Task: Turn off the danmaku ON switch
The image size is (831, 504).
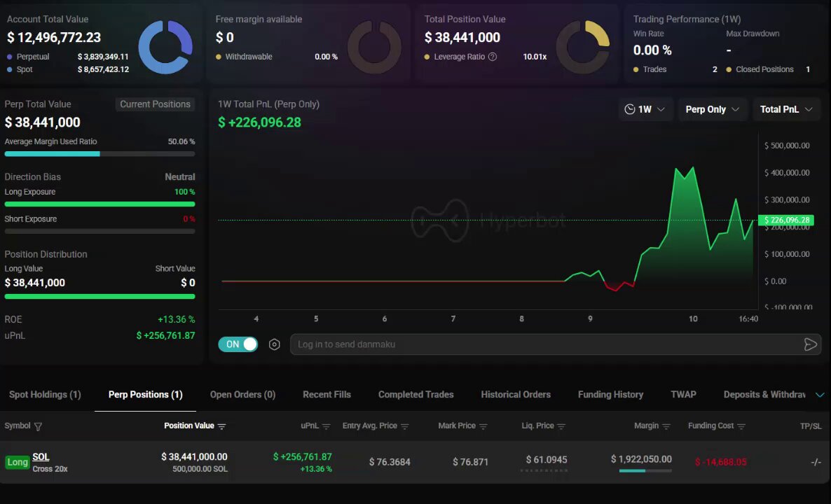Action: 238,344
